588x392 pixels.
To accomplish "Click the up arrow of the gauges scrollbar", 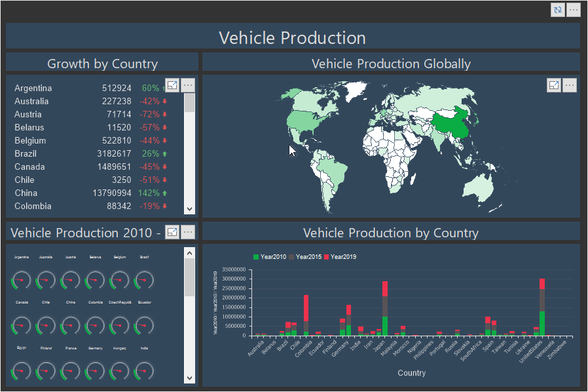I will tap(190, 252).
